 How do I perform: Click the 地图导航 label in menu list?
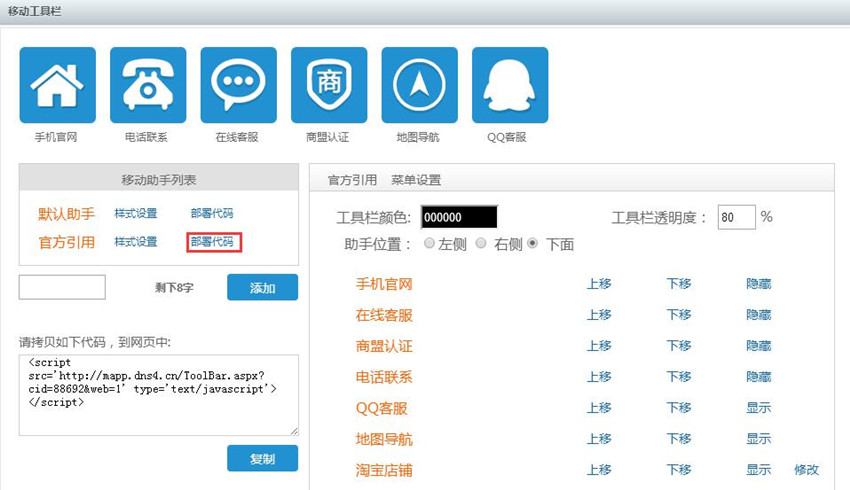(x=384, y=439)
